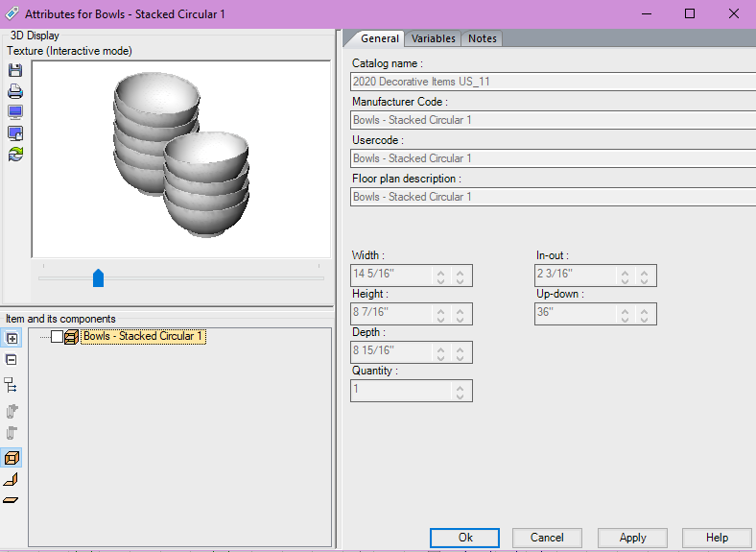Click the Ok button

(x=464, y=538)
